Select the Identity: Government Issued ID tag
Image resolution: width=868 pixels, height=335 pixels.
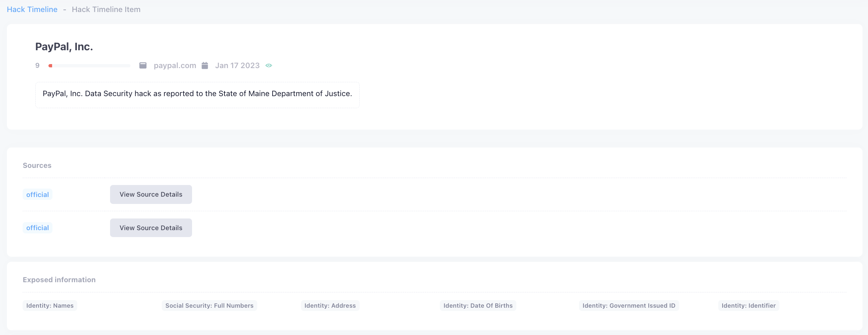[629, 306]
